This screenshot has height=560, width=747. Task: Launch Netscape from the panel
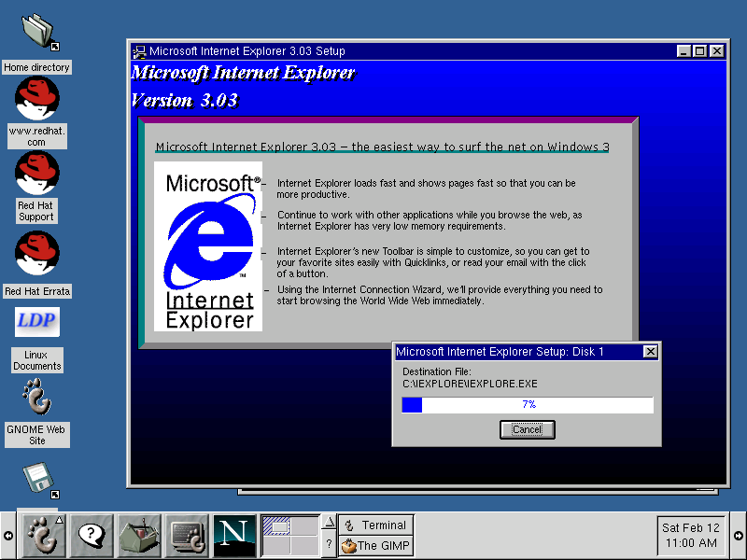coord(234,535)
